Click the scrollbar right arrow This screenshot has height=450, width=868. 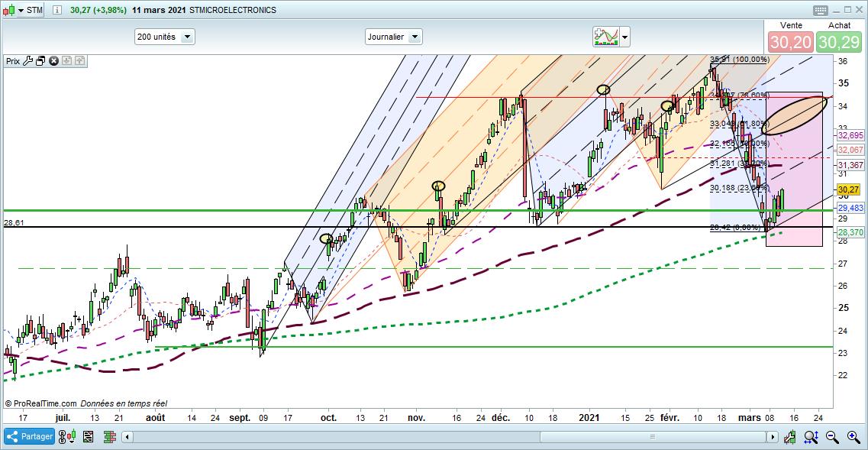click(x=774, y=437)
